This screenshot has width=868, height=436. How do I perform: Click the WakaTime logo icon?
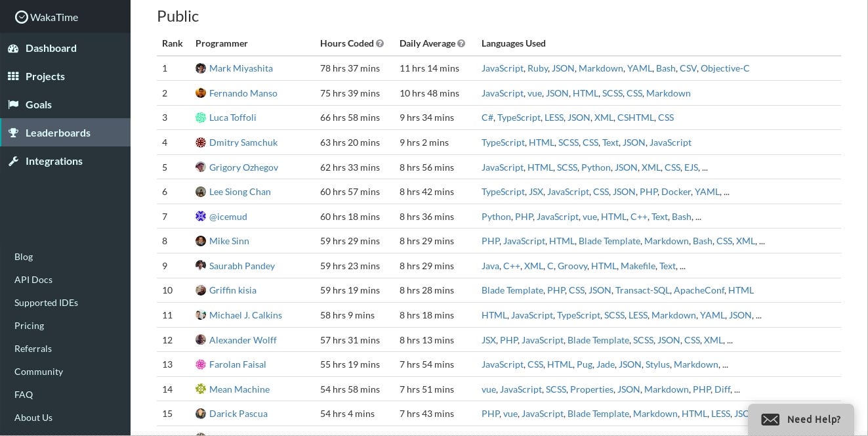tap(22, 17)
